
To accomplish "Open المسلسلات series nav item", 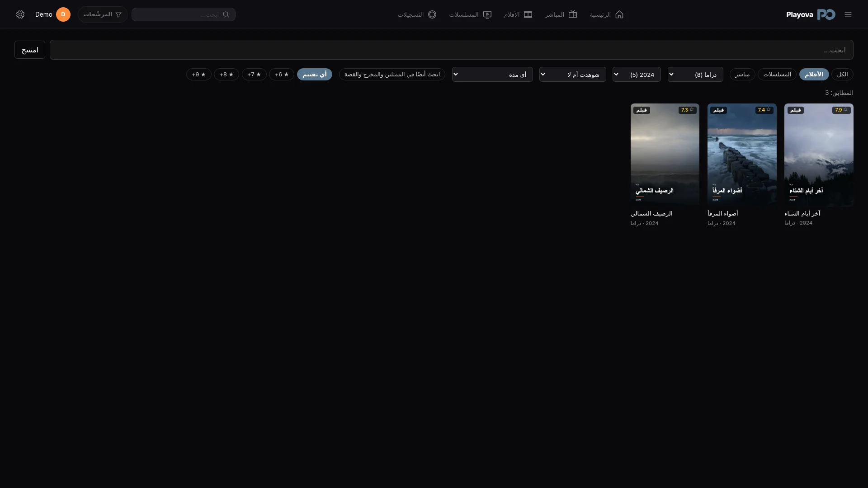I will pos(470,14).
